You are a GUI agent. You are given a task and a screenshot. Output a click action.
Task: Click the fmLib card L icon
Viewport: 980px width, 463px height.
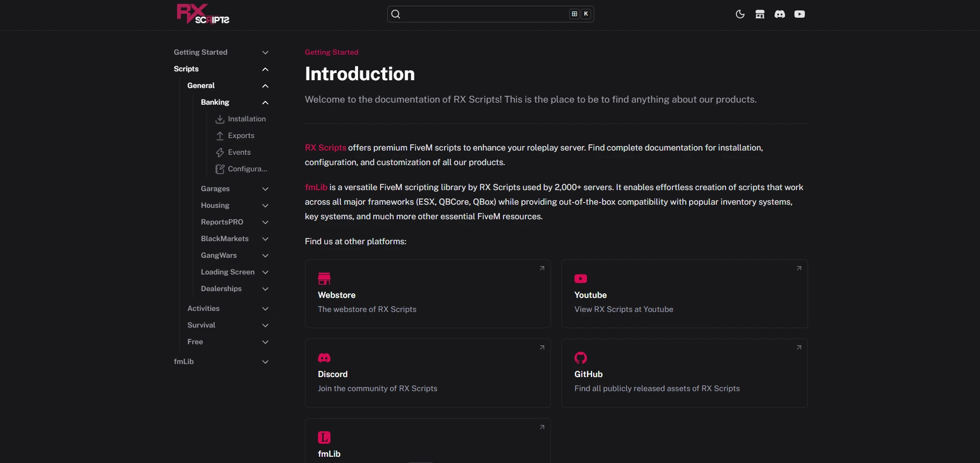click(324, 437)
